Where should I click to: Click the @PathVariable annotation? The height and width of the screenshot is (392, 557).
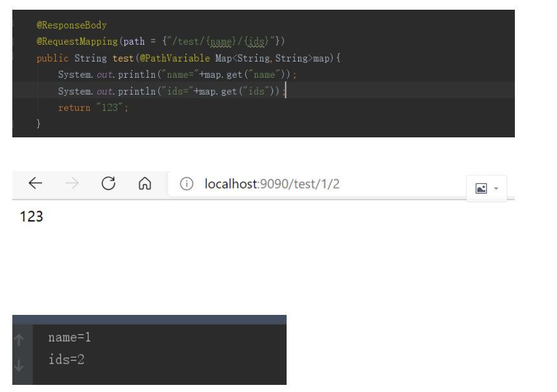point(175,58)
